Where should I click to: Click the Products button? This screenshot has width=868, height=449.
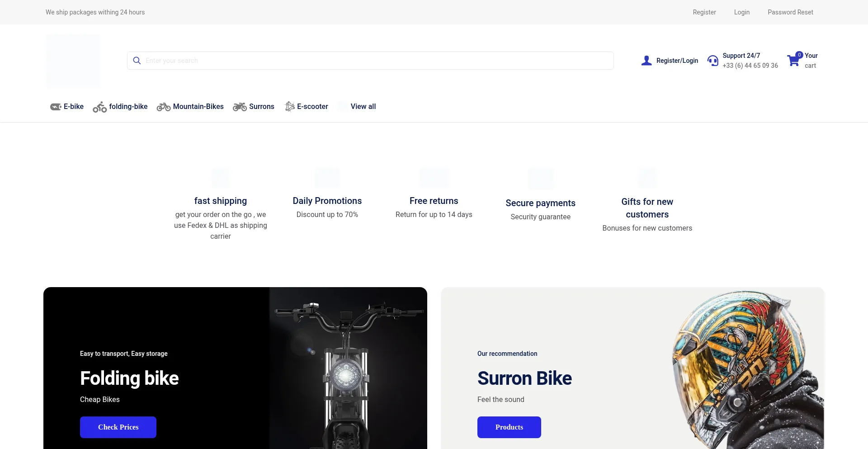pos(509,427)
